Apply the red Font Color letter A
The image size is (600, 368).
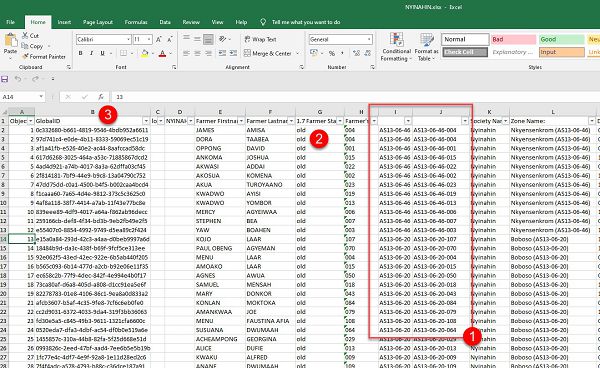pos(162,54)
